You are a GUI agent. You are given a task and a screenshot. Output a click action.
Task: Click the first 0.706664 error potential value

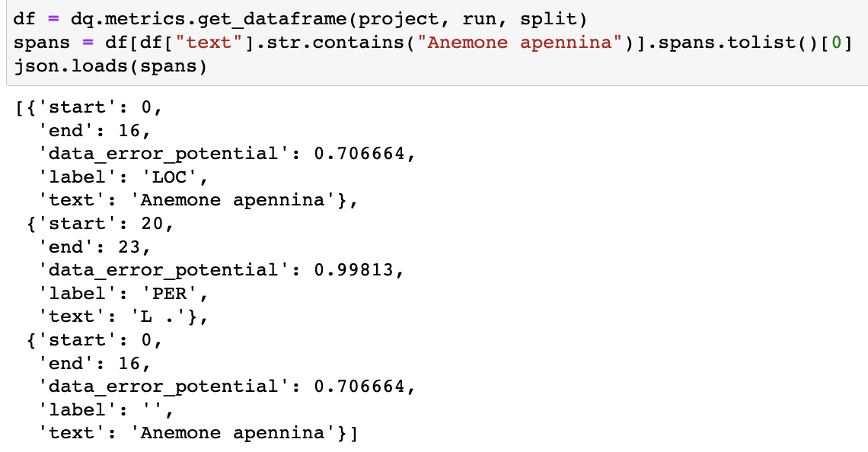pos(359,153)
